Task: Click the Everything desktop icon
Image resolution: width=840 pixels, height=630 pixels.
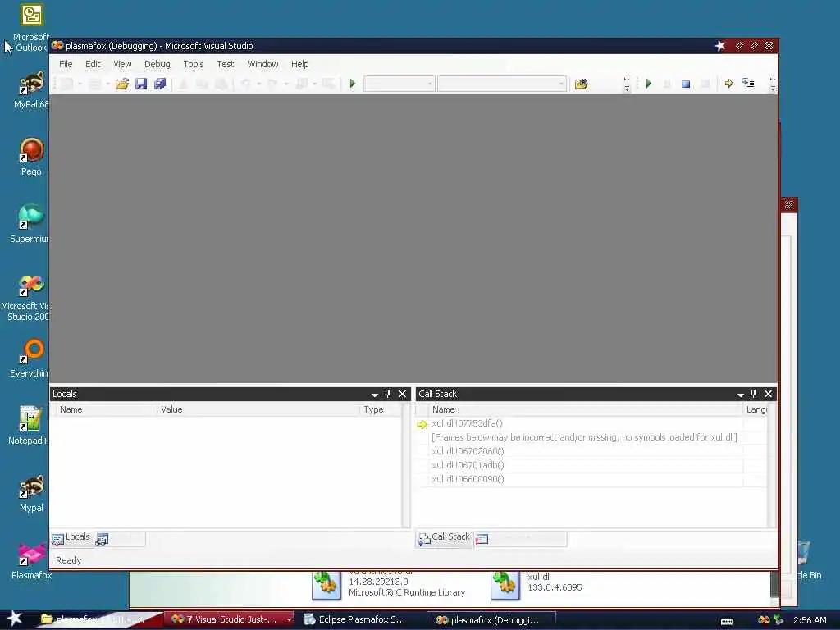Action: pyautogui.click(x=30, y=358)
